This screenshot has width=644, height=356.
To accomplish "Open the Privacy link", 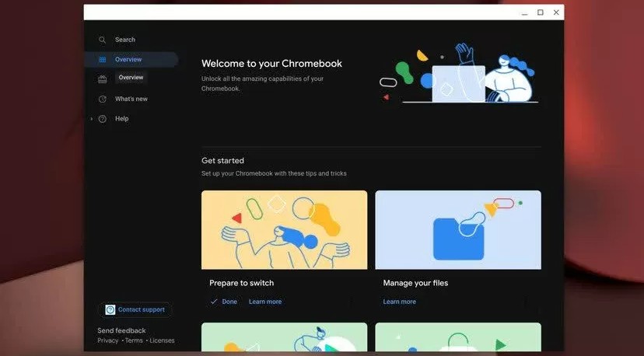I will pos(107,340).
